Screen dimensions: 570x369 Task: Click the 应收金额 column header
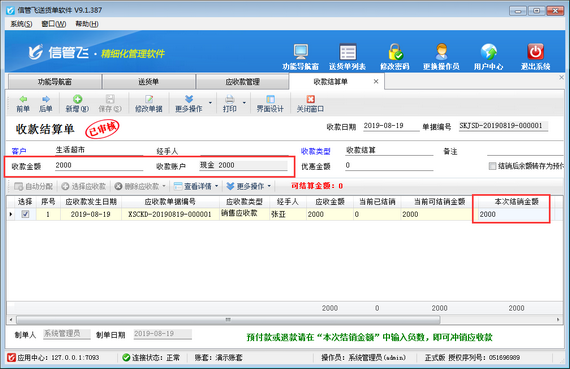pos(330,201)
